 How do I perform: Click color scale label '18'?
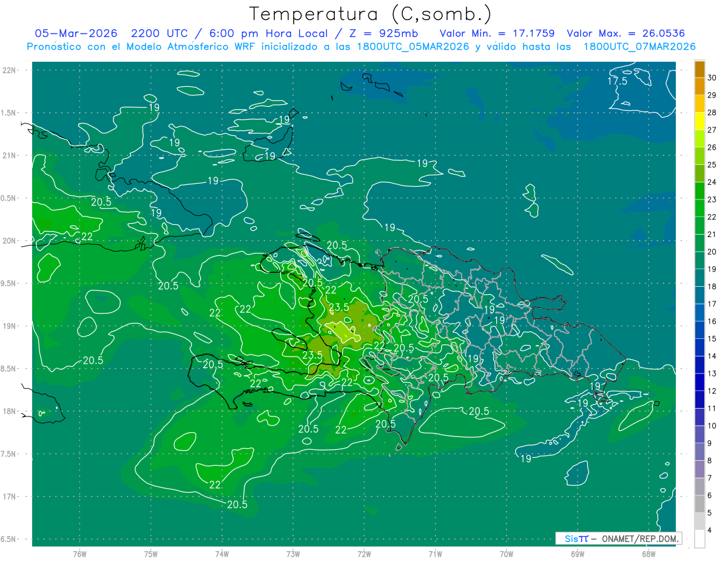click(713, 286)
